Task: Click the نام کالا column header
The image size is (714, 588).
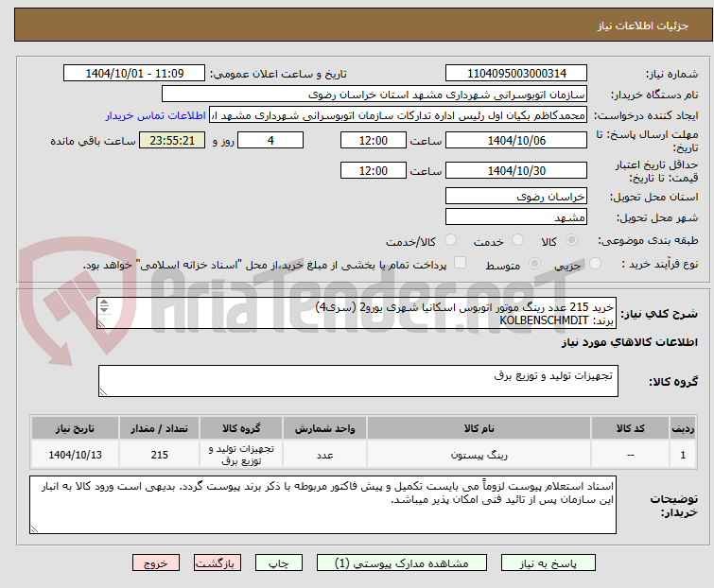Action: pos(479,428)
